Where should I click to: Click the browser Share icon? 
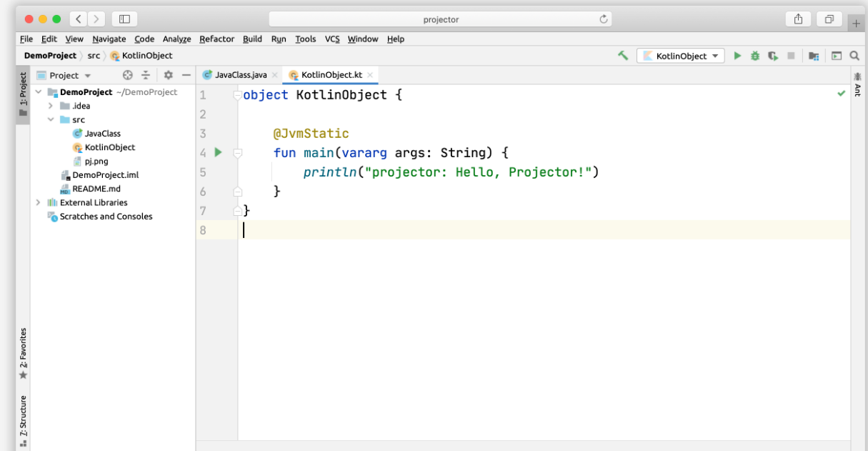[799, 19]
